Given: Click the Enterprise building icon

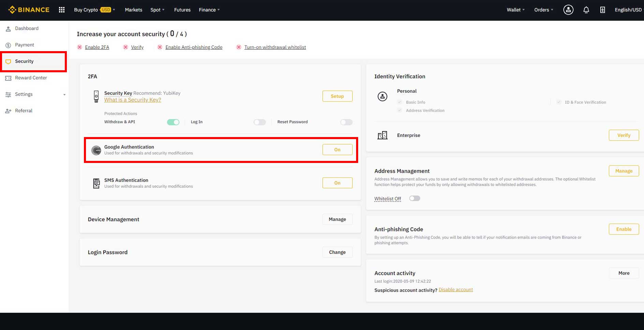Looking at the screenshot, I should 382,135.
